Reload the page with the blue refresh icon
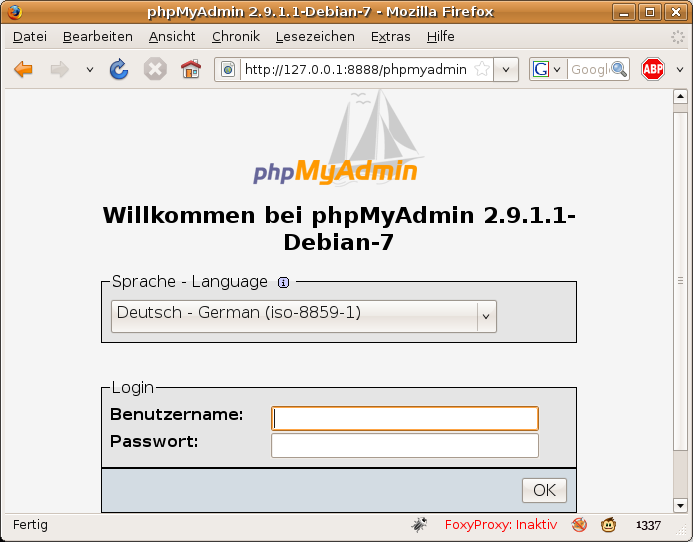This screenshot has height=542, width=693. pyautogui.click(x=119, y=69)
